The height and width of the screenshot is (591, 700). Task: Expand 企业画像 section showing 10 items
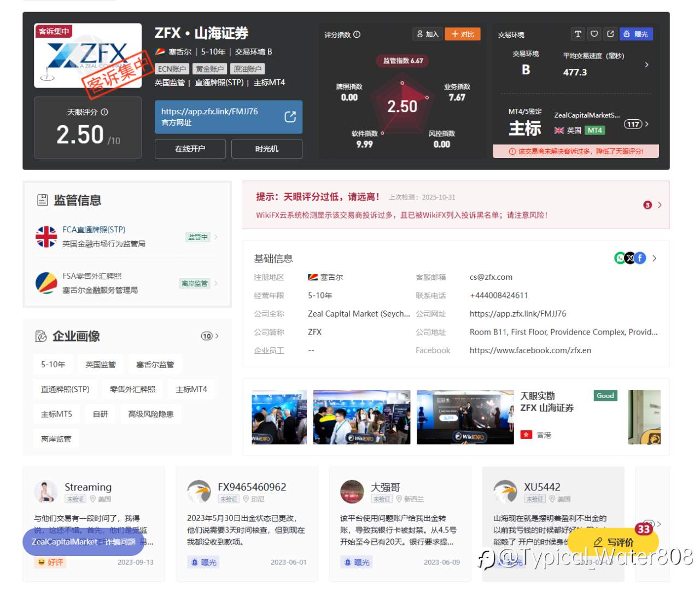click(x=209, y=336)
